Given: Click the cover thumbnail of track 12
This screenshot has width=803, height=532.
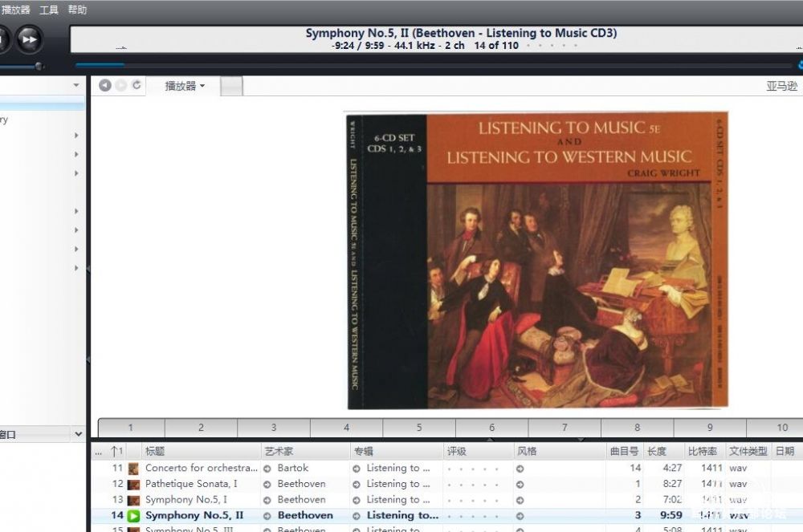Looking at the screenshot, I should click(133, 485).
